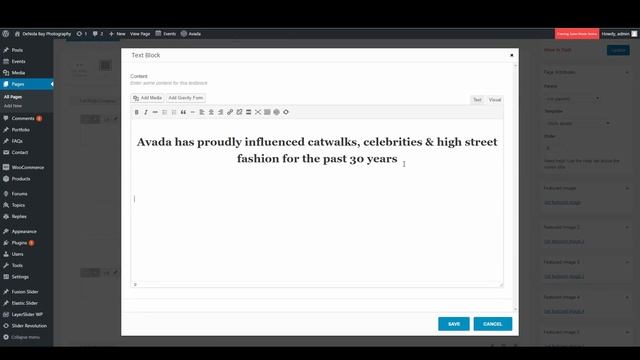Open Forums in admin sidebar
The height and width of the screenshot is (360, 640).
point(27,194)
